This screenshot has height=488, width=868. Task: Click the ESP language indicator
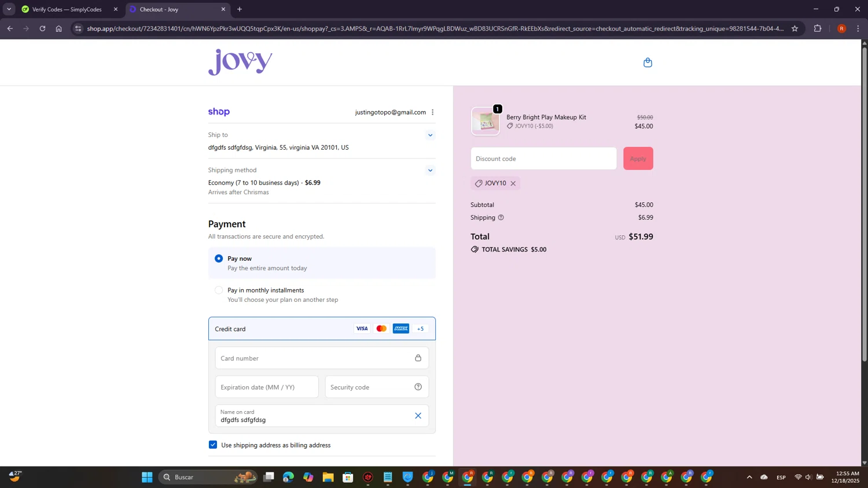click(781, 477)
